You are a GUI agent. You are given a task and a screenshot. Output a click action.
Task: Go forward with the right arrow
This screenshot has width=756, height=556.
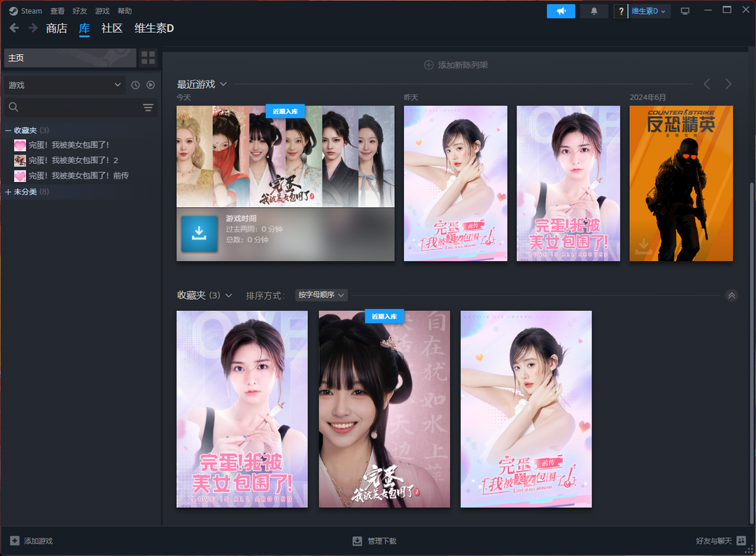coord(33,28)
